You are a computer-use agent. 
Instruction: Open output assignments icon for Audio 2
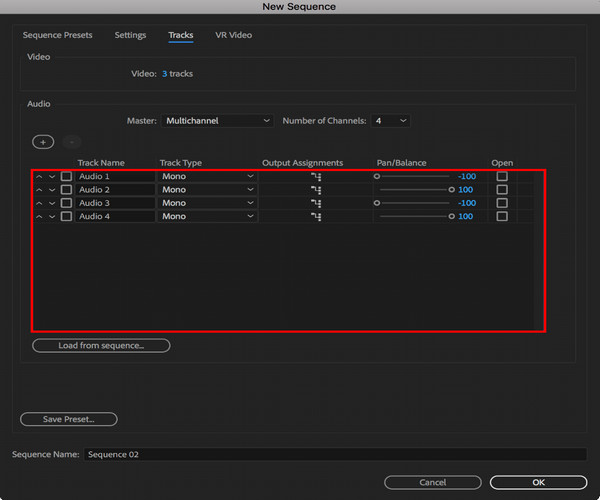pyautogui.click(x=316, y=190)
